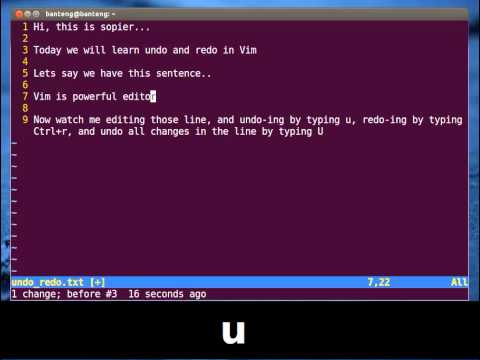Click the word 'Now' on line 9
Viewport: 480px width, 360px height.
click(x=42, y=120)
